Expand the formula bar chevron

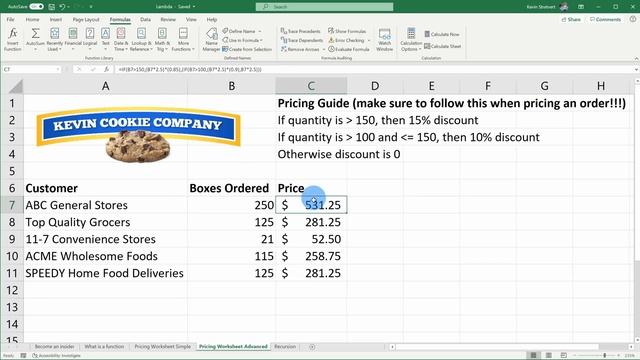[636, 69]
